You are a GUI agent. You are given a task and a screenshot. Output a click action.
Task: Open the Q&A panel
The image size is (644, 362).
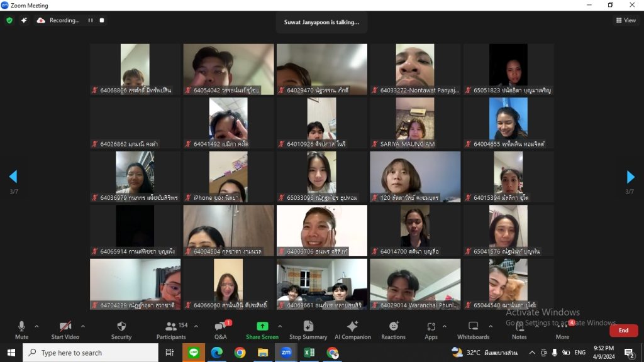coord(221,330)
